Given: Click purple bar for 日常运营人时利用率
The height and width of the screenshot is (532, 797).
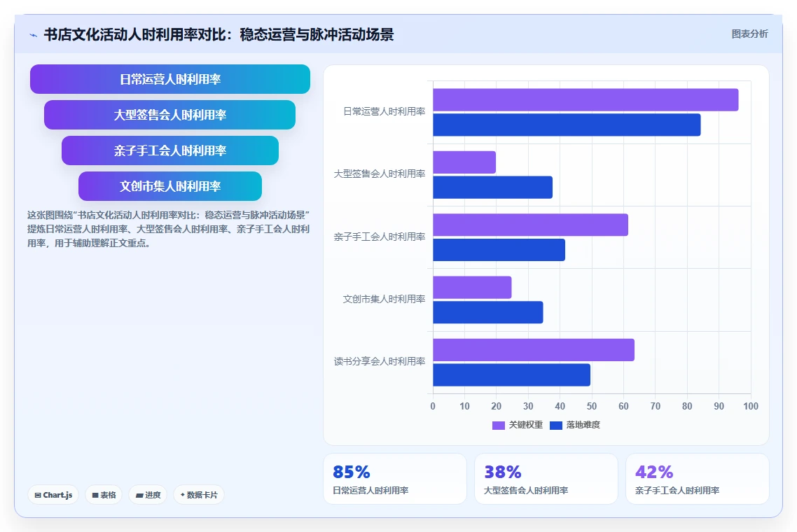Looking at the screenshot, I should tap(585, 99).
